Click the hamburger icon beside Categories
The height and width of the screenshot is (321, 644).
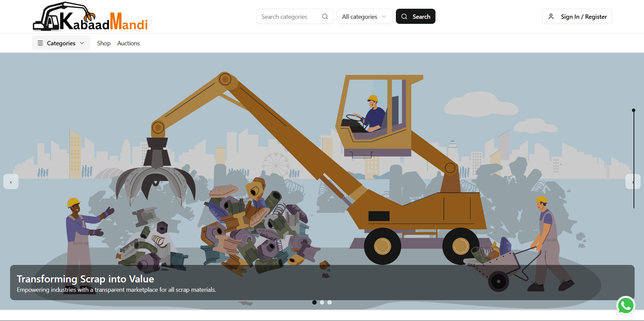40,43
